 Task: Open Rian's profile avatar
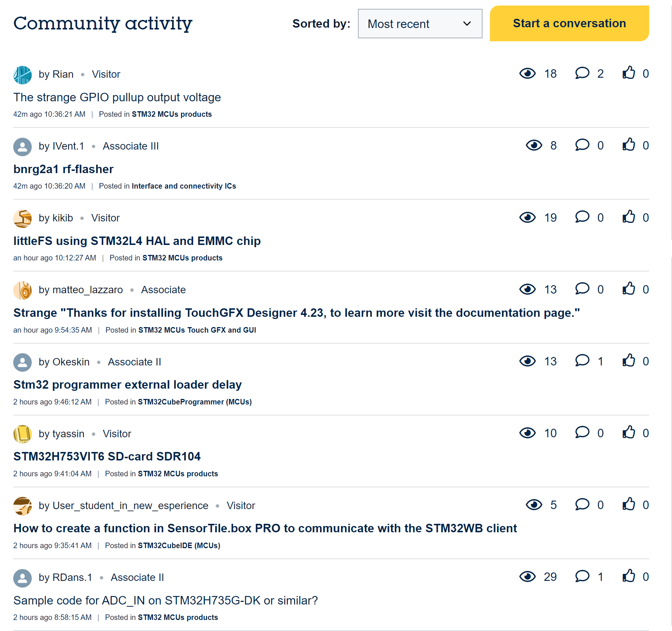coord(22,75)
